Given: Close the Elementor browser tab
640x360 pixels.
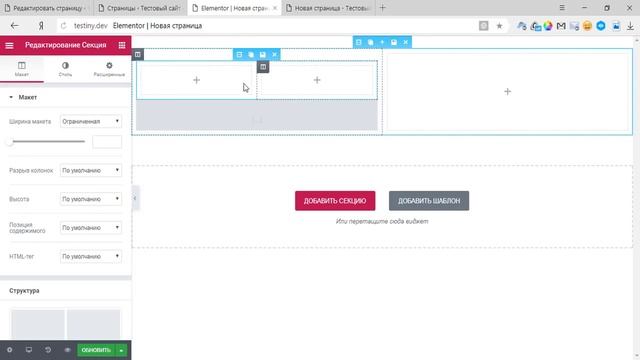Looking at the screenshot, I should tap(275, 8).
